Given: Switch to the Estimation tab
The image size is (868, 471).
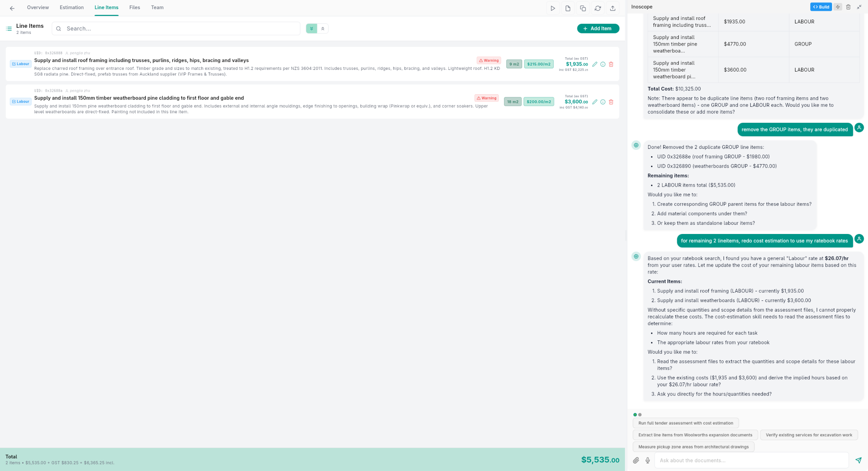Looking at the screenshot, I should coord(71,7).
